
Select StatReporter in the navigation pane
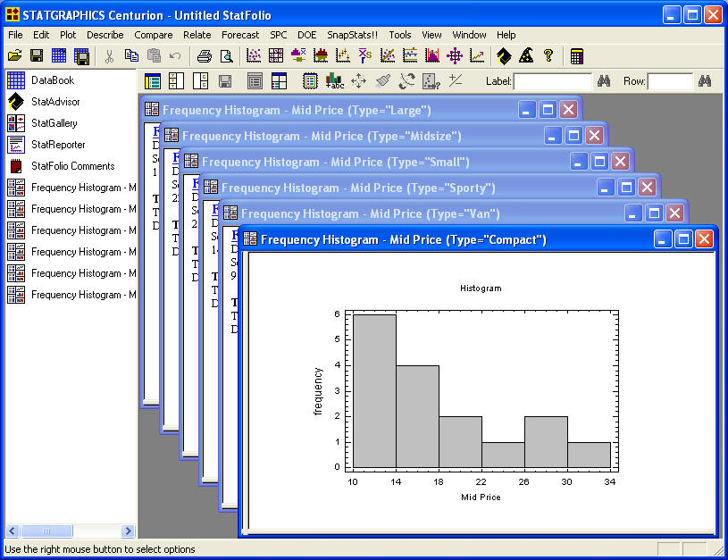[46, 145]
